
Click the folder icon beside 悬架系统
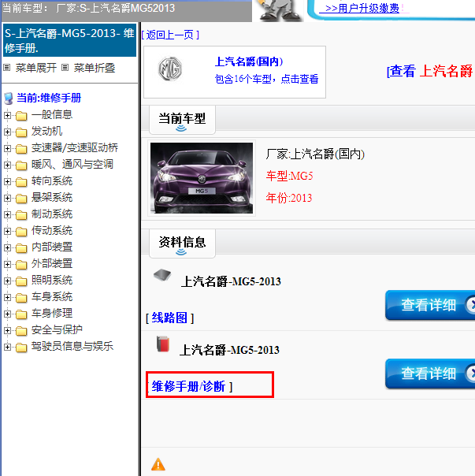[21, 199]
